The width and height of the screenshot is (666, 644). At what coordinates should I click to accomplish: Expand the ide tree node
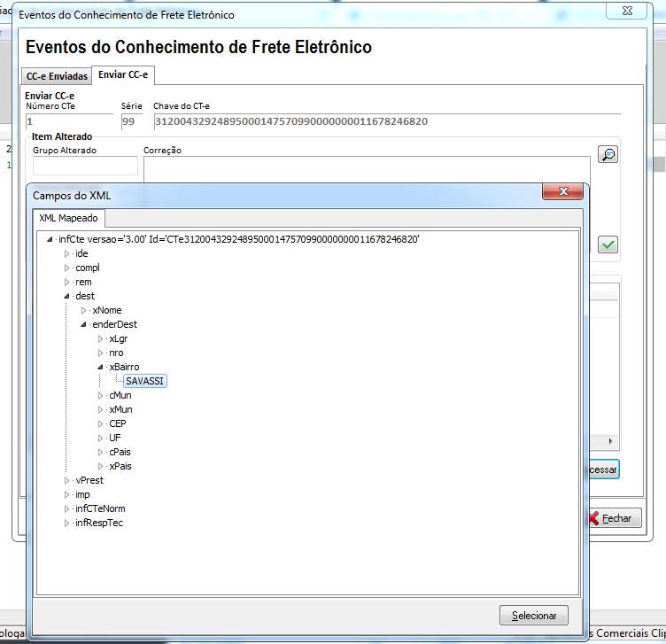point(66,254)
